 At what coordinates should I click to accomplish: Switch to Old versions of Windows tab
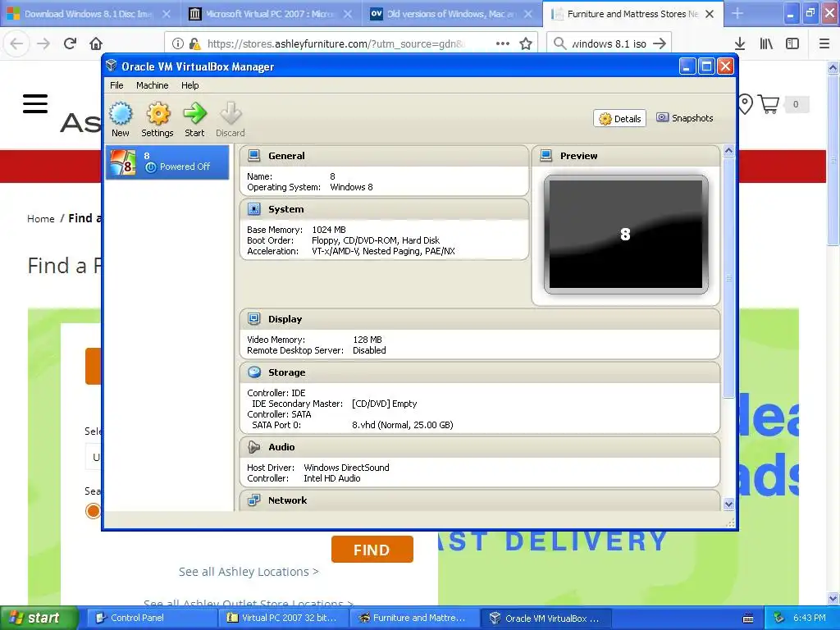pos(451,14)
